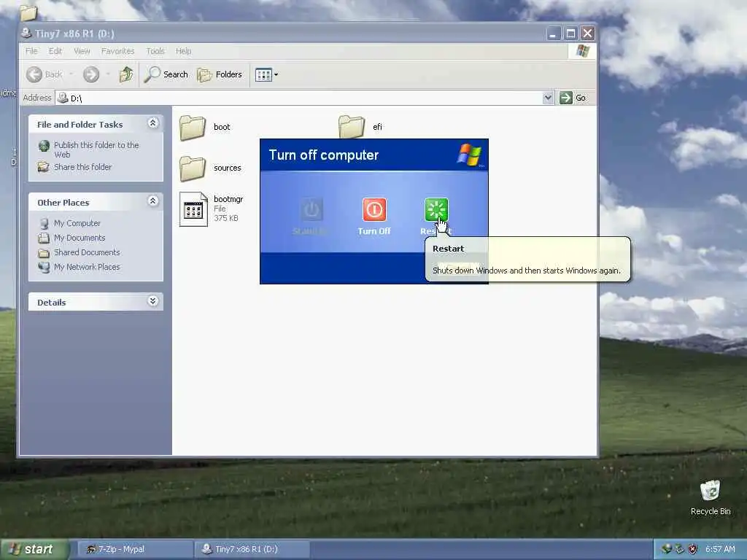
Task: Click the red Turn Off button icon
Action: [374, 209]
